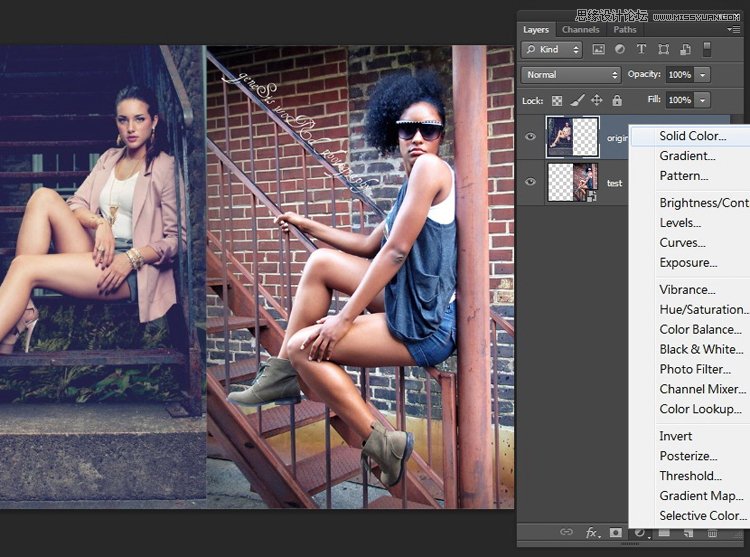Click the smart object filter icon
Screen dimensions: 750x557
coord(685,49)
